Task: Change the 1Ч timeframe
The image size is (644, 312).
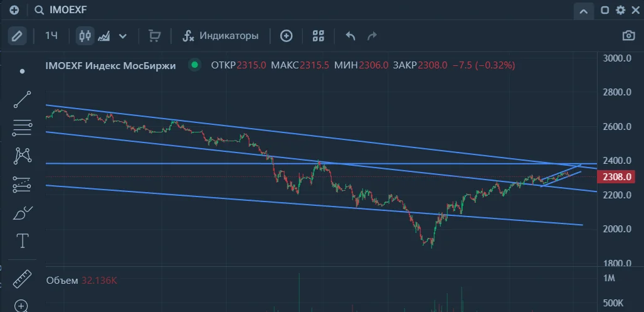Action: click(51, 36)
